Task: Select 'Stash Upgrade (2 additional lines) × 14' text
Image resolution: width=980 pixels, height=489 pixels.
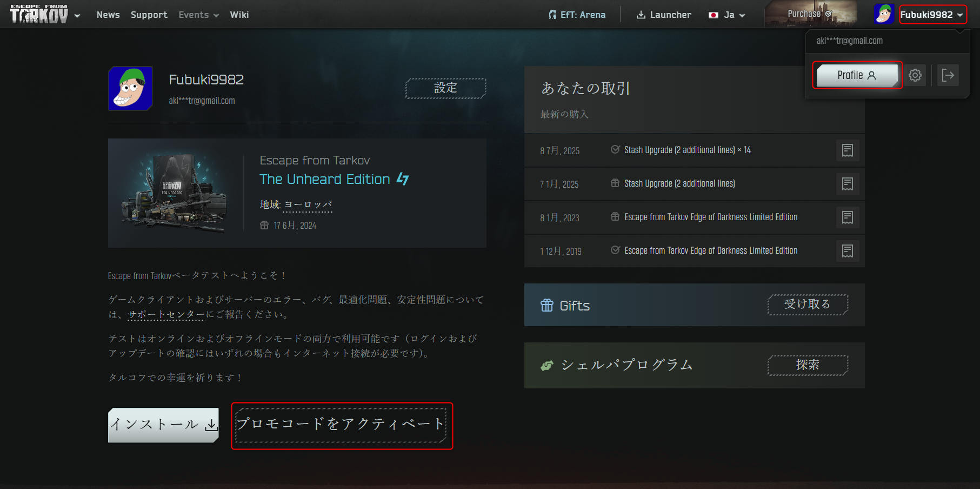Action: (687, 150)
